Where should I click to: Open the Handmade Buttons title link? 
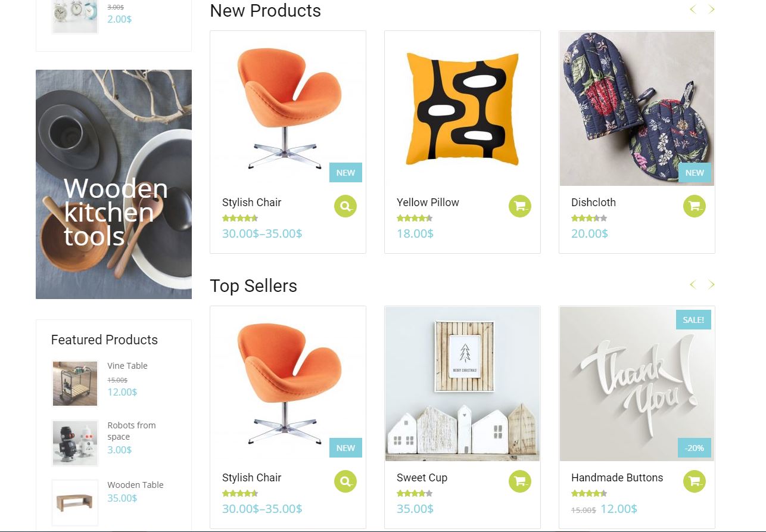pos(616,478)
